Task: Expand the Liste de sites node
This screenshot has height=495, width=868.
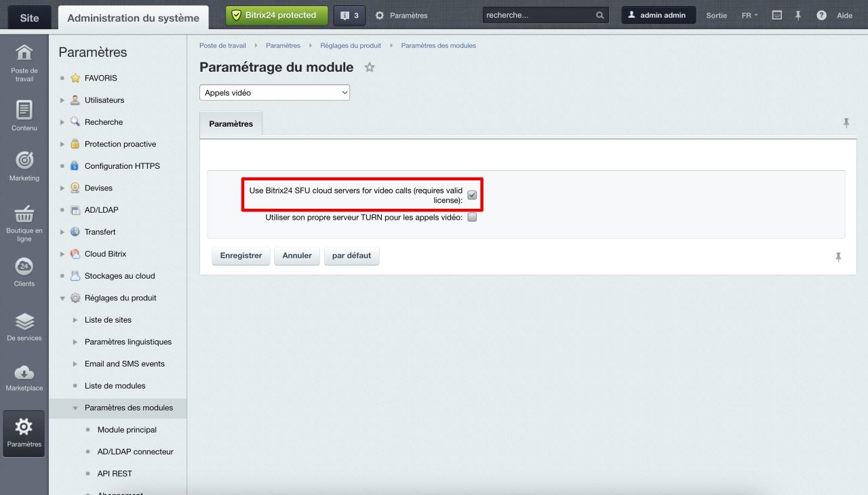Action: click(75, 320)
